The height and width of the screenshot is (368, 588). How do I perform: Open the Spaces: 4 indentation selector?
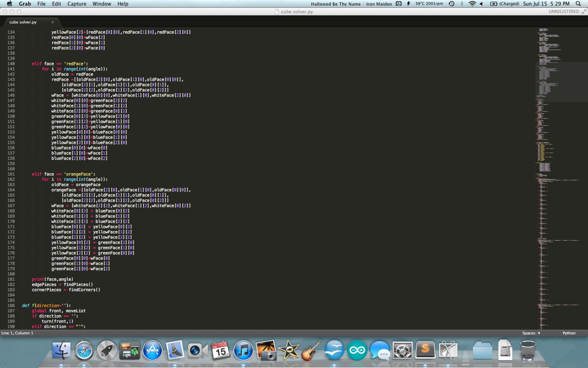coord(531,333)
